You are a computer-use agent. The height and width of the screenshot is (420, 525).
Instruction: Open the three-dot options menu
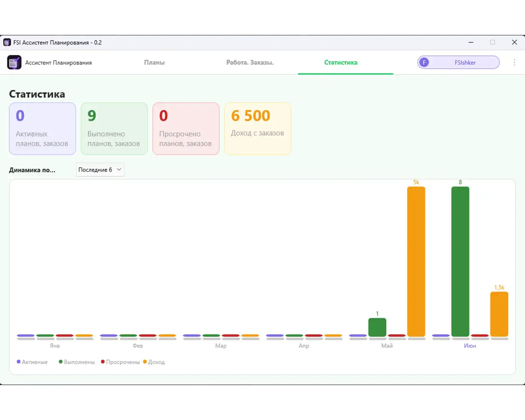(x=514, y=62)
